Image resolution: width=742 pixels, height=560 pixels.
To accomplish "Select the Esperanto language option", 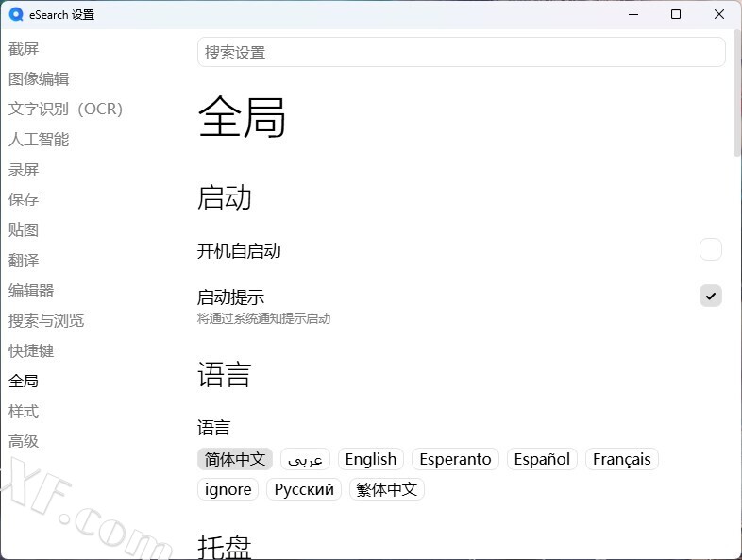I will point(455,459).
